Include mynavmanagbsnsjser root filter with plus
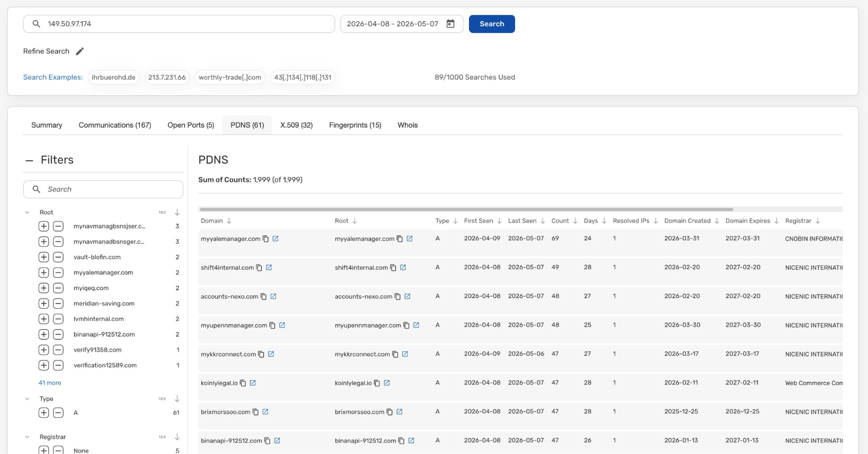 click(44, 226)
